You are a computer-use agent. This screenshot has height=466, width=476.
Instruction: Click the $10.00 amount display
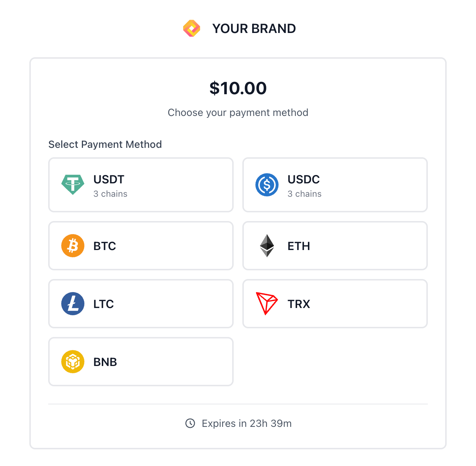tap(238, 88)
